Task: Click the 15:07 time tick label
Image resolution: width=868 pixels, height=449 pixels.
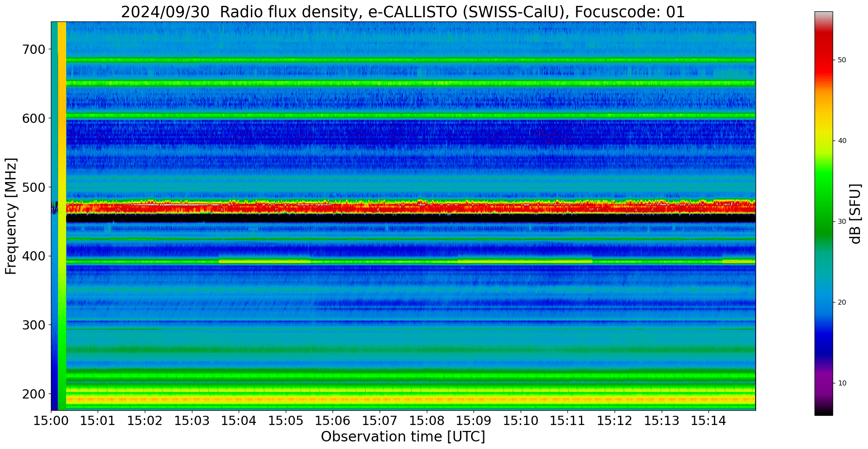Action: pos(380,421)
